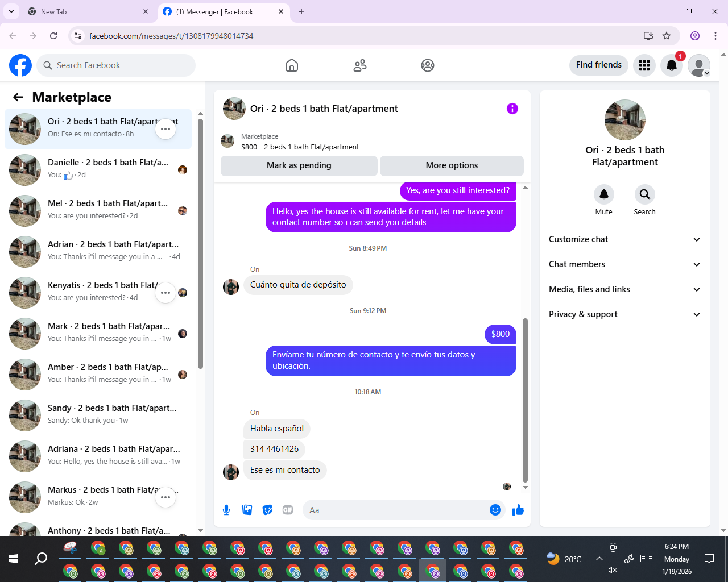Click the message "Cuánto quita de depósito"
The width and height of the screenshot is (728, 582).
pyautogui.click(x=298, y=285)
